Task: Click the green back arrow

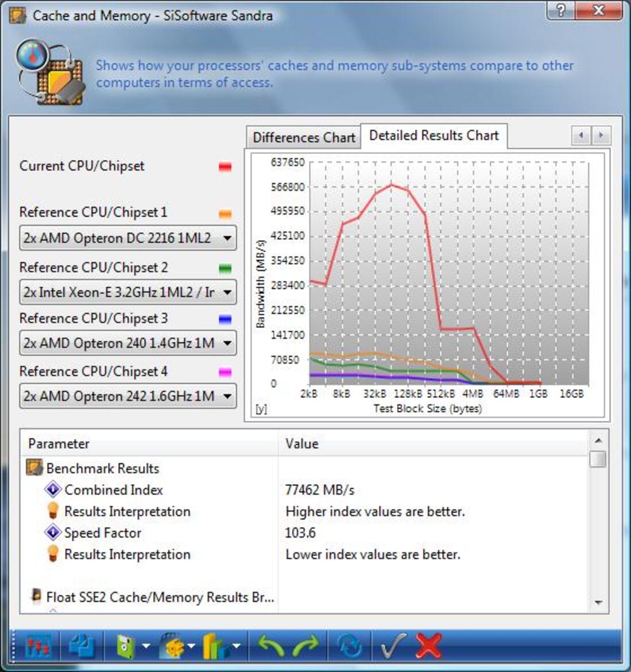Action: pyautogui.click(x=270, y=646)
